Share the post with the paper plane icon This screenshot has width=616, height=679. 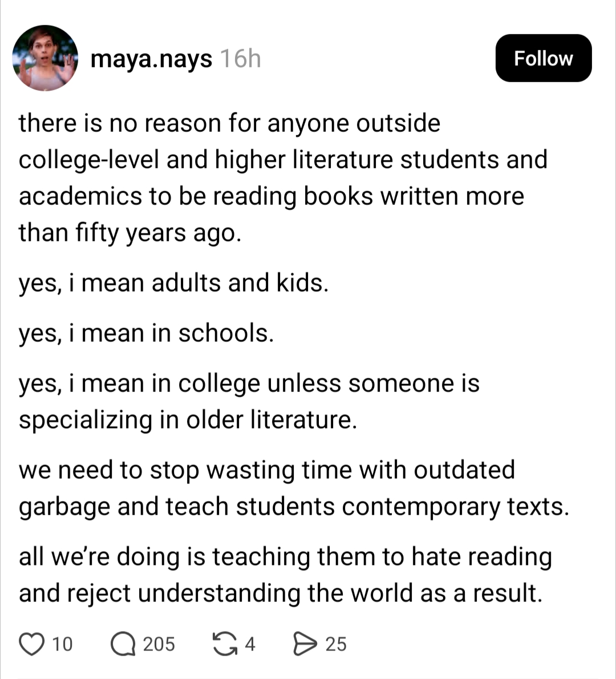click(x=303, y=644)
